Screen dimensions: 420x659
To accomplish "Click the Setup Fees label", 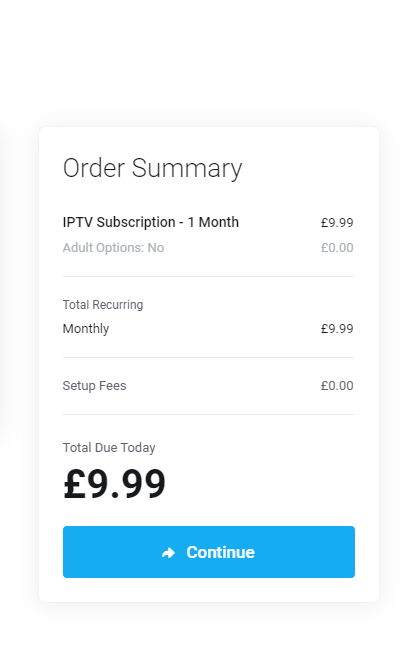I will click(x=94, y=385).
